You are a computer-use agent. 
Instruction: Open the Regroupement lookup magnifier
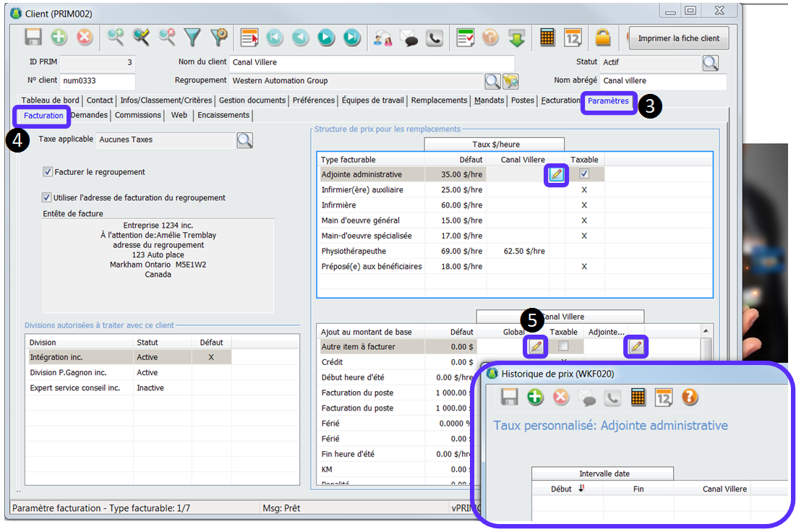492,81
